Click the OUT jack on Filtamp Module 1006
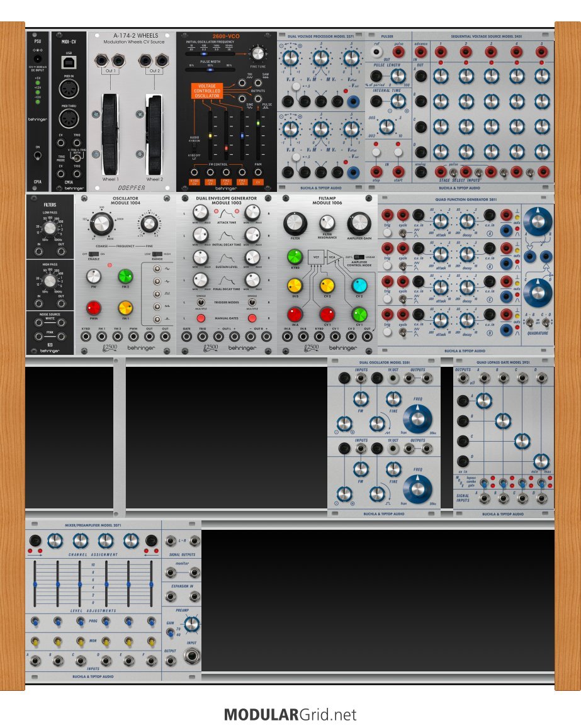581x728 pixels. (367, 337)
